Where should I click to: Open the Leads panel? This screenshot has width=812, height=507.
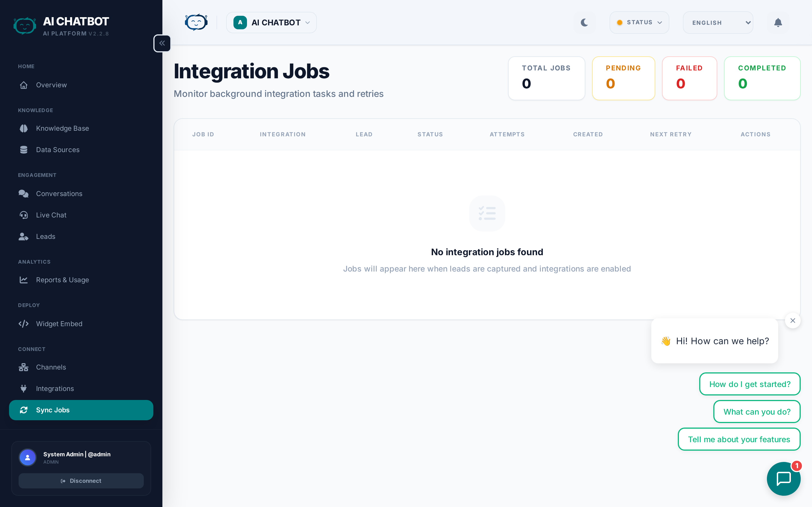(x=46, y=236)
